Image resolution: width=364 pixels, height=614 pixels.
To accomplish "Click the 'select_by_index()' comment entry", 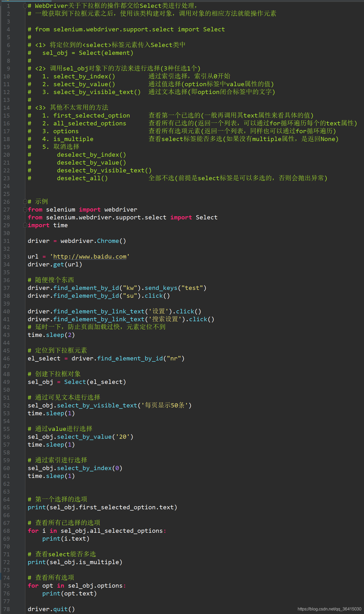I will tap(84, 76).
